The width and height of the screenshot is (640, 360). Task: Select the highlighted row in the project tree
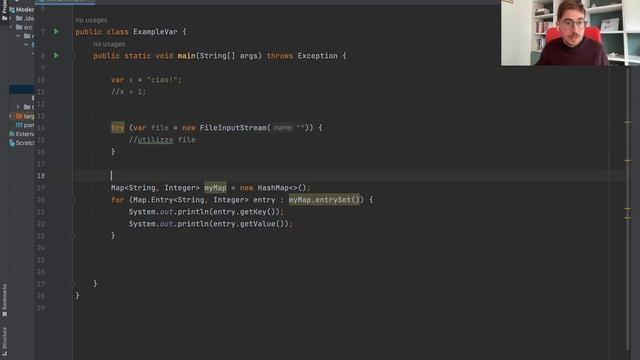coord(22,89)
